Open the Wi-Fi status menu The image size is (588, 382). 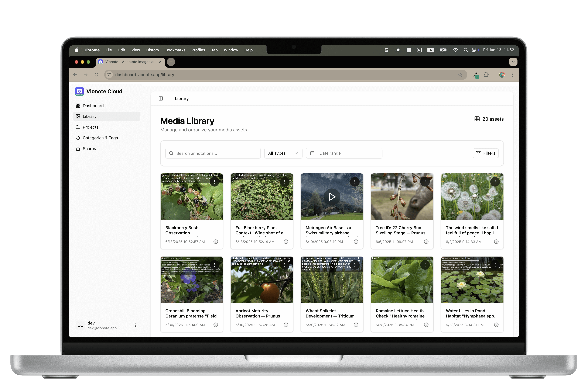tap(455, 50)
